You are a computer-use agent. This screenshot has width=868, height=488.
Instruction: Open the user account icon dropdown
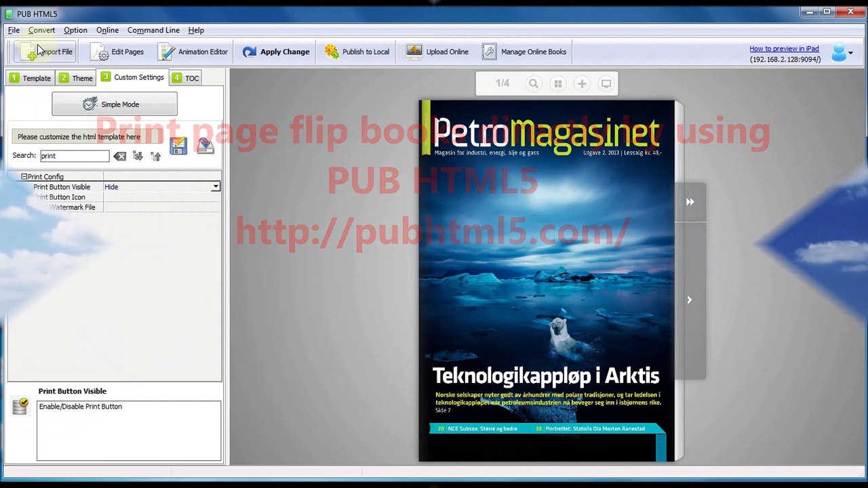pos(842,52)
